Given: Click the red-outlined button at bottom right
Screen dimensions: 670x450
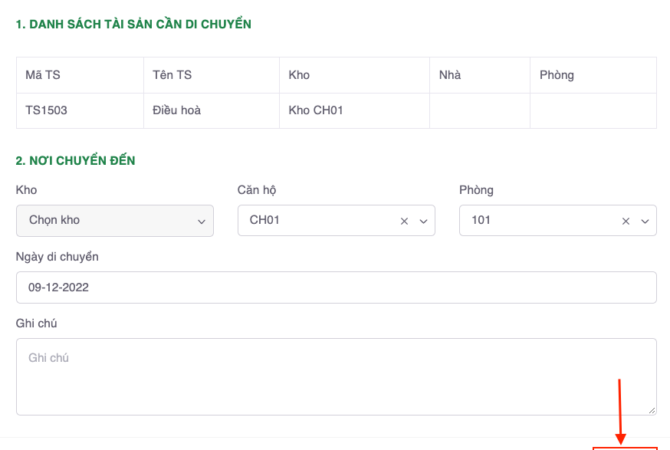Looking at the screenshot, I should [x=625, y=447].
